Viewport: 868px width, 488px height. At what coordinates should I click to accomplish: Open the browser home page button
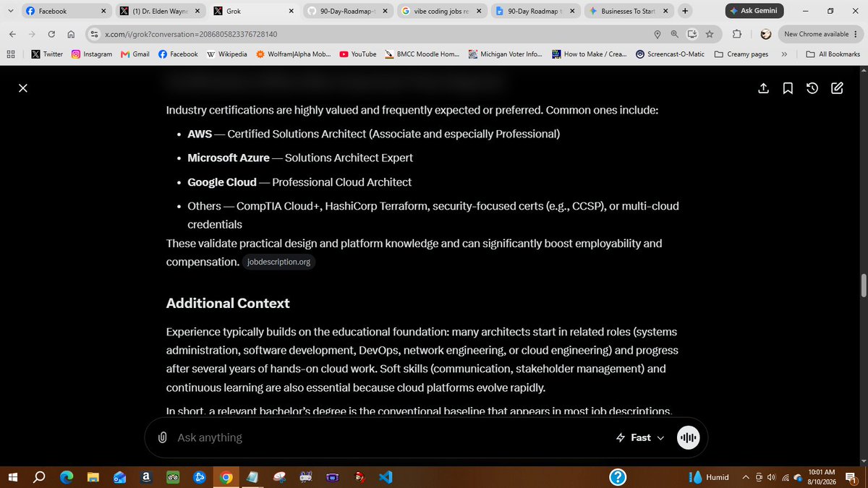[71, 34]
